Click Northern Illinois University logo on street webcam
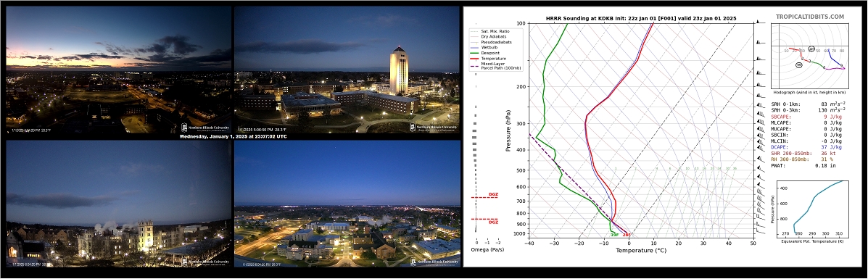 [434, 262]
